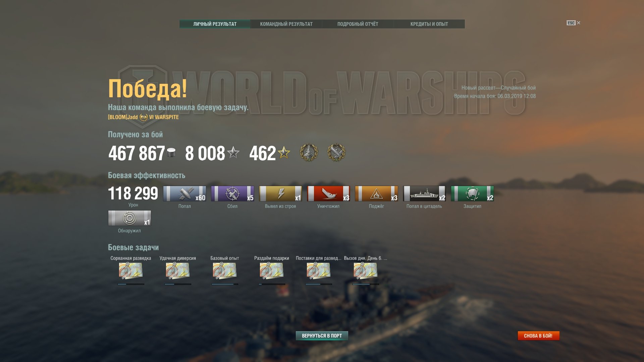Click the Защитил x2 ribbon
This screenshot has width=644, height=362.
pos(472,194)
